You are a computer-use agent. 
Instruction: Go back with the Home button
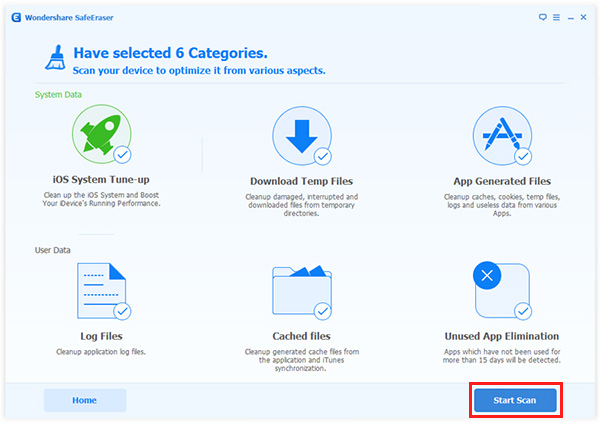pos(84,400)
